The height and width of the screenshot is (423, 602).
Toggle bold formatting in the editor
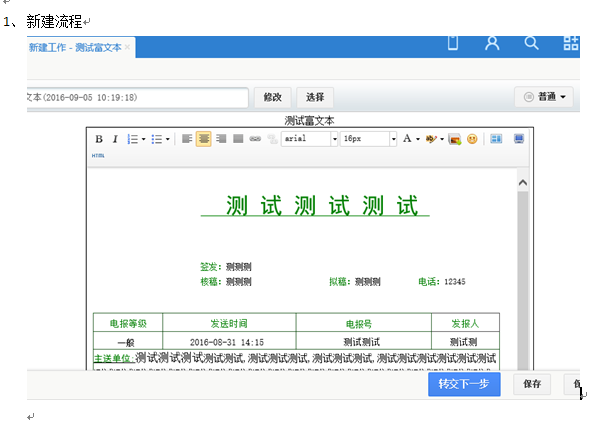coord(99,139)
